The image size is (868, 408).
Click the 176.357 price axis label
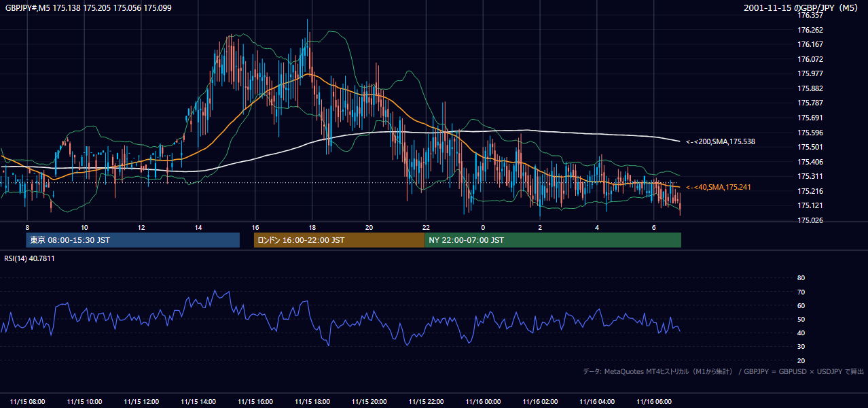(810, 15)
